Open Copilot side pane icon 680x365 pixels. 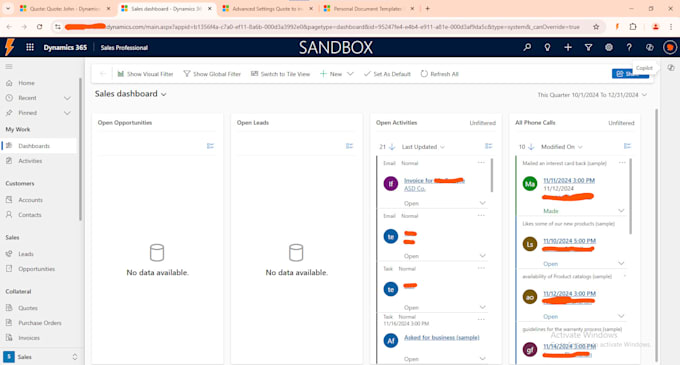[x=670, y=68]
